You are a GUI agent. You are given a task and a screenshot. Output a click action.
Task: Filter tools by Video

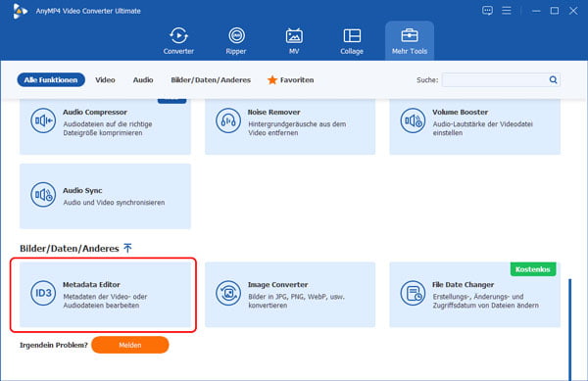(105, 79)
